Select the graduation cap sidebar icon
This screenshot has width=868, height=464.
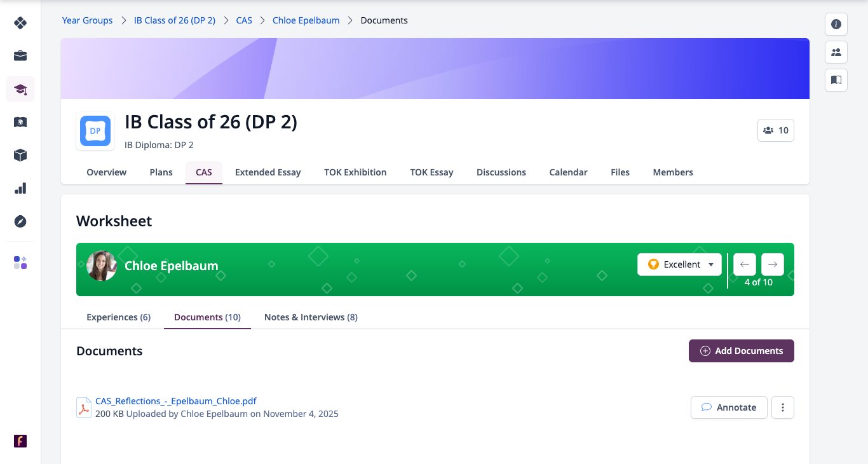point(20,89)
